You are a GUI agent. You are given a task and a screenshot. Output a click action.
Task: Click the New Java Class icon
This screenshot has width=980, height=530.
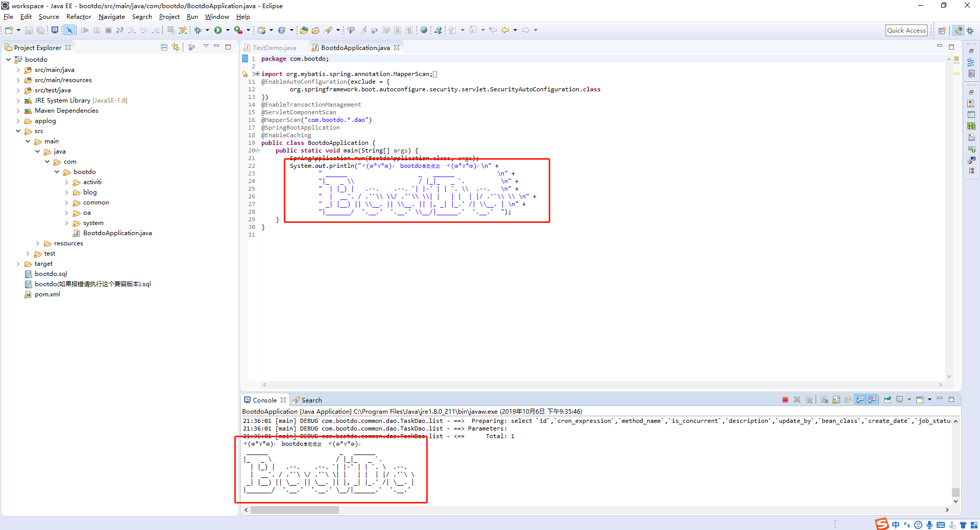(282, 30)
